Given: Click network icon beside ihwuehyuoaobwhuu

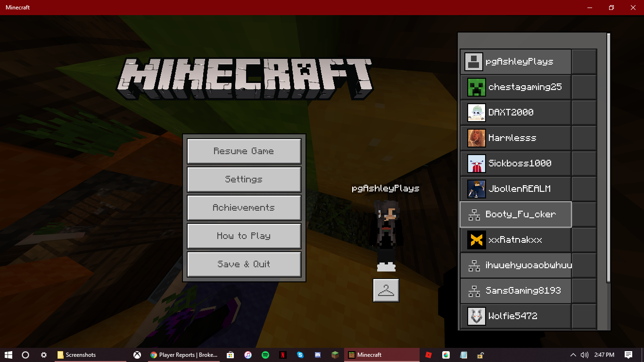Looking at the screenshot, I should (474, 266).
